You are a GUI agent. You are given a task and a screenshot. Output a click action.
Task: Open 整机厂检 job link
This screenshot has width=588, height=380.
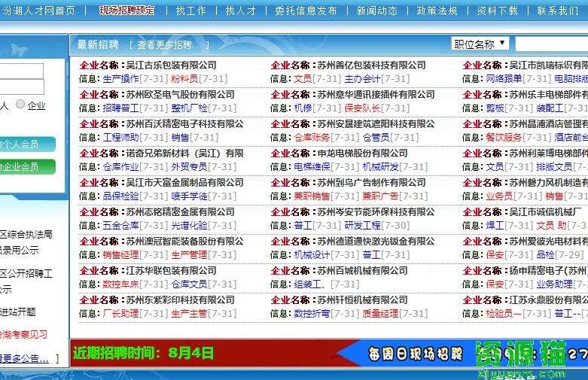pos(189,108)
